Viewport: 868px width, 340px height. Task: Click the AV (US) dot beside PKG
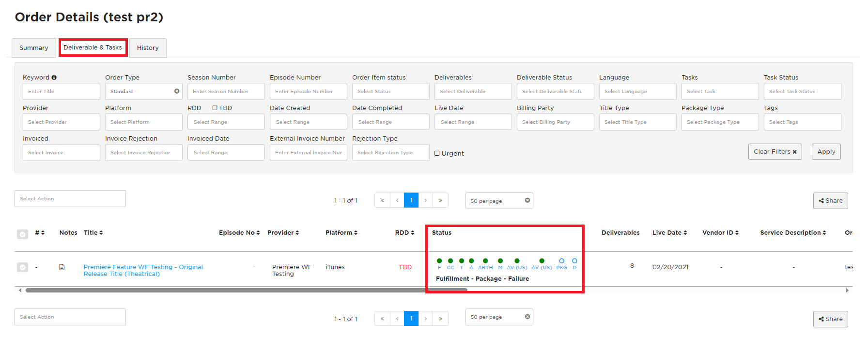pyautogui.click(x=542, y=261)
